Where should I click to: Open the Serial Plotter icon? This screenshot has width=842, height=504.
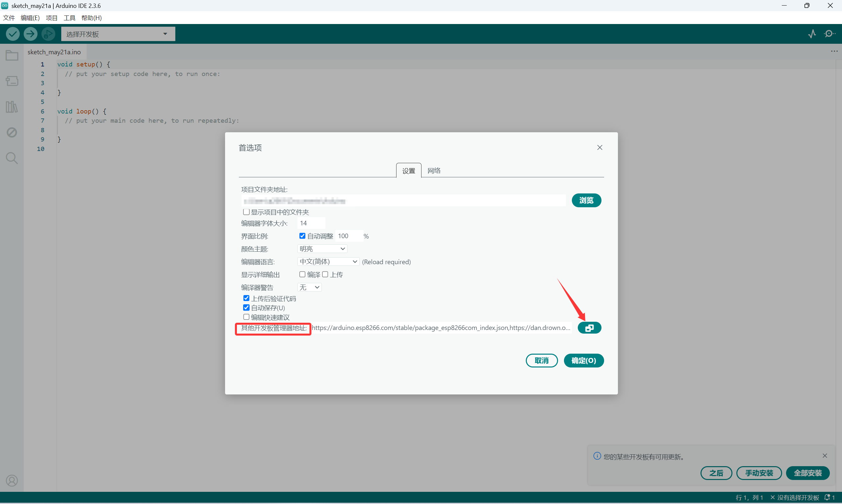click(812, 34)
